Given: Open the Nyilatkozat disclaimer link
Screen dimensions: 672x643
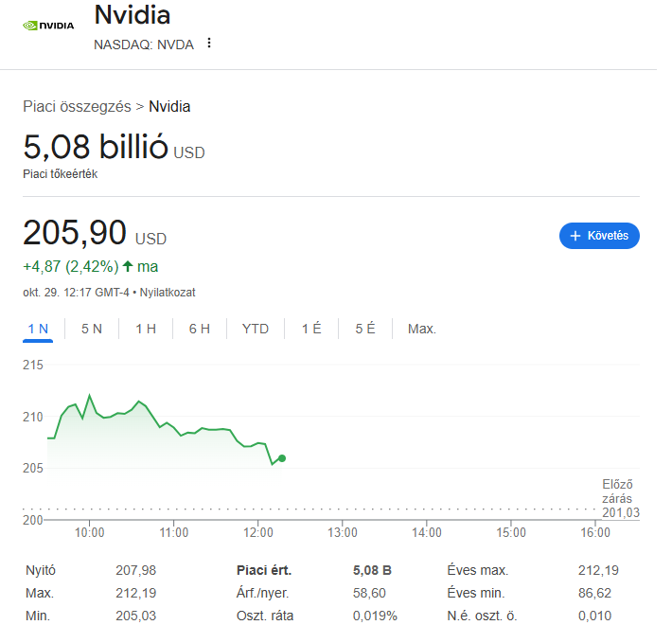Looking at the screenshot, I should coord(168,293).
